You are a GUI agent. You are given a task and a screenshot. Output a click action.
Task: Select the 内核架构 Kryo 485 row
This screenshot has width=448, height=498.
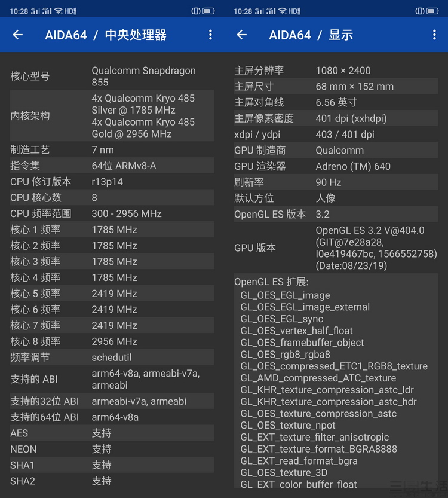point(112,115)
